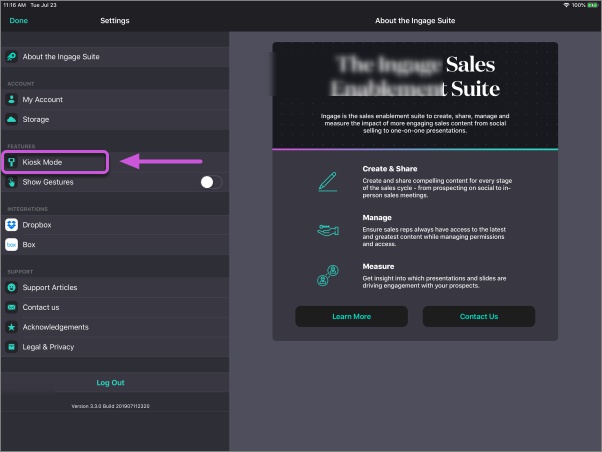Open Support Articles

tap(115, 287)
